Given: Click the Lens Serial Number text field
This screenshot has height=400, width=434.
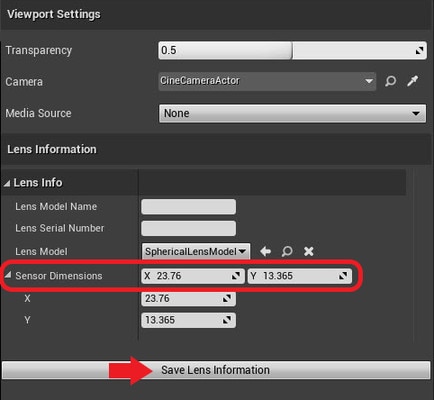Looking at the screenshot, I should [x=188, y=228].
